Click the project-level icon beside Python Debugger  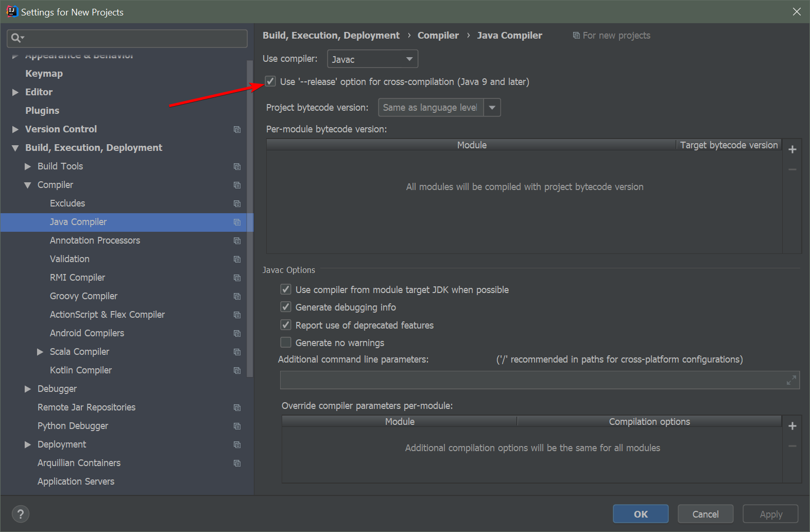coord(237,426)
